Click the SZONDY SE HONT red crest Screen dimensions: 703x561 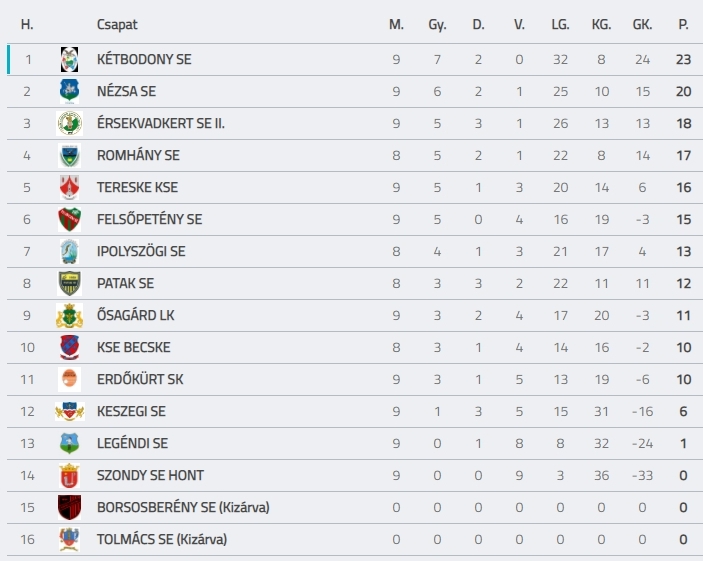(69, 475)
